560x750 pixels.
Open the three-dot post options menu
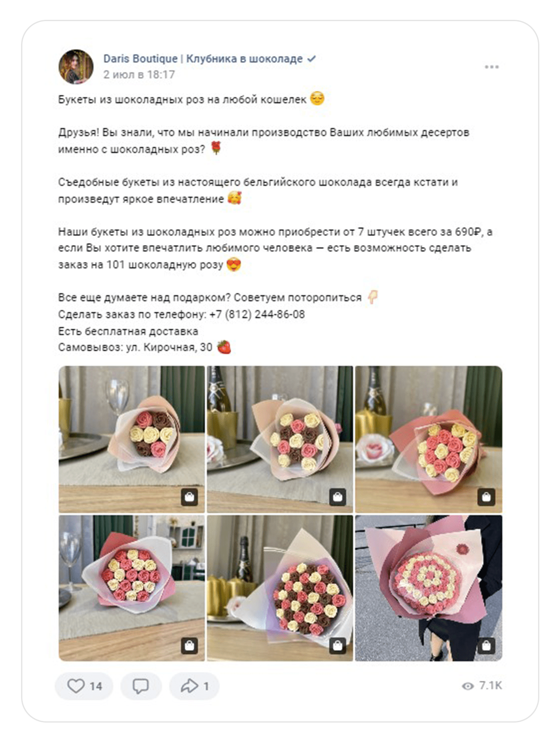click(x=492, y=67)
